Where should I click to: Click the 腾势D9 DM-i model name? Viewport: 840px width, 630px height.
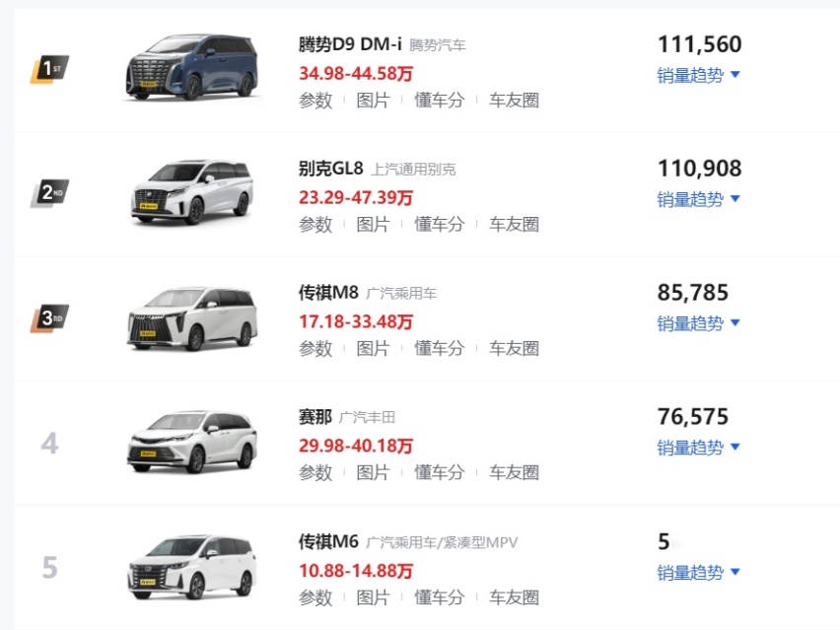tap(350, 44)
